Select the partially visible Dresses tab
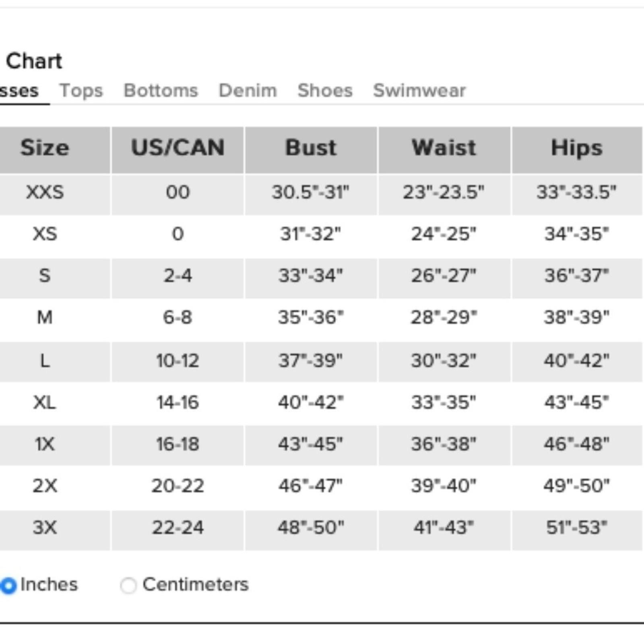Screen dimensions: 644x644 coord(19,91)
